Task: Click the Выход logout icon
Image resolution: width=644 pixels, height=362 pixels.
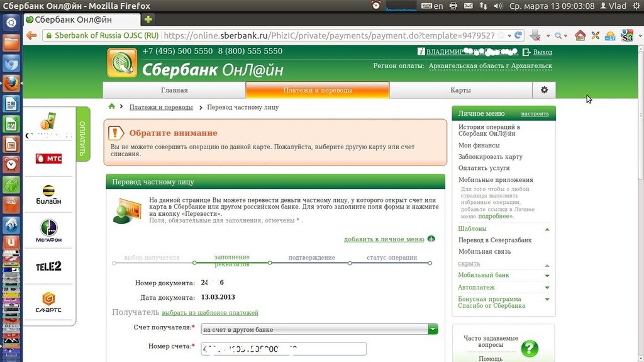Action: tap(526, 52)
